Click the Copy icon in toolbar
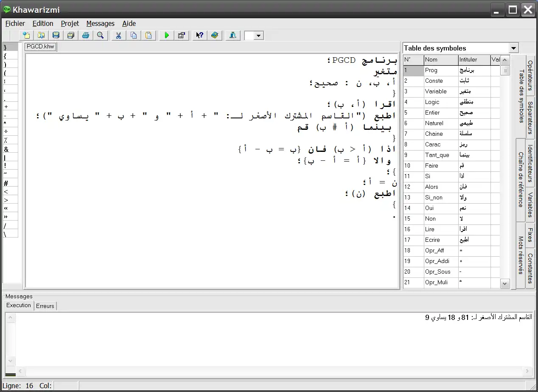The width and height of the screenshot is (538, 392). pyautogui.click(x=134, y=35)
